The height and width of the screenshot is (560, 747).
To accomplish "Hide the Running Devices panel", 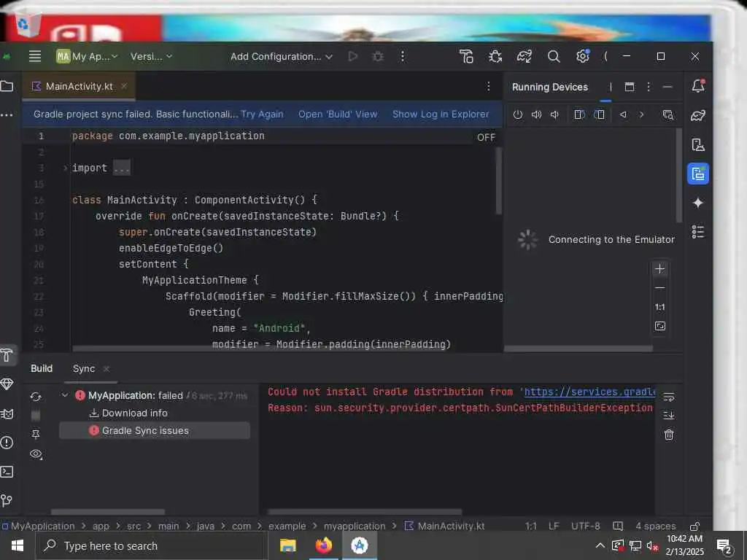I will click(667, 87).
